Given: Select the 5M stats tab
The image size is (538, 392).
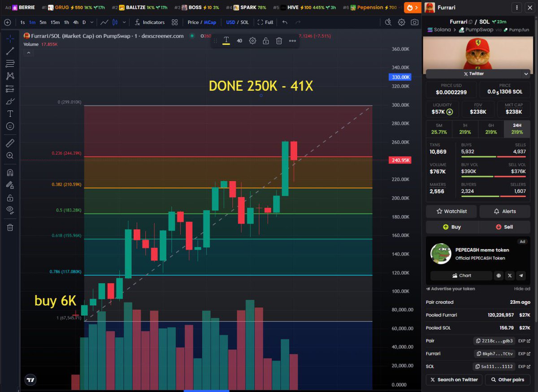Looking at the screenshot, I should pos(439,129).
